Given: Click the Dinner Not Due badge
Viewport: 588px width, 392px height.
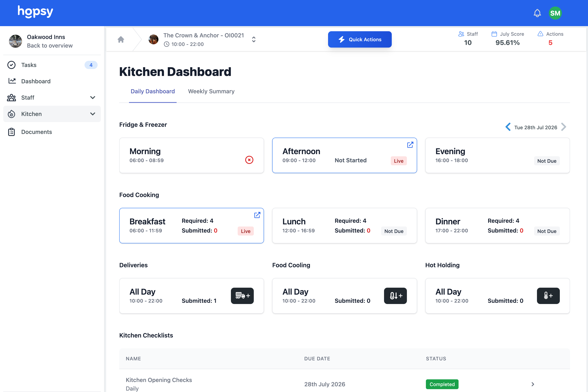Looking at the screenshot, I should coord(547,231).
